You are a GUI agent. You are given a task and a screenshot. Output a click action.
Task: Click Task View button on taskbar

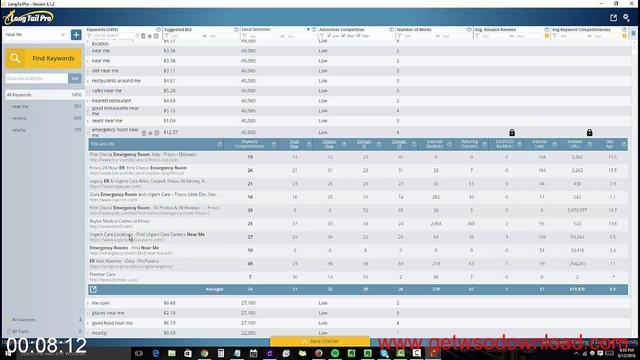[139, 353]
